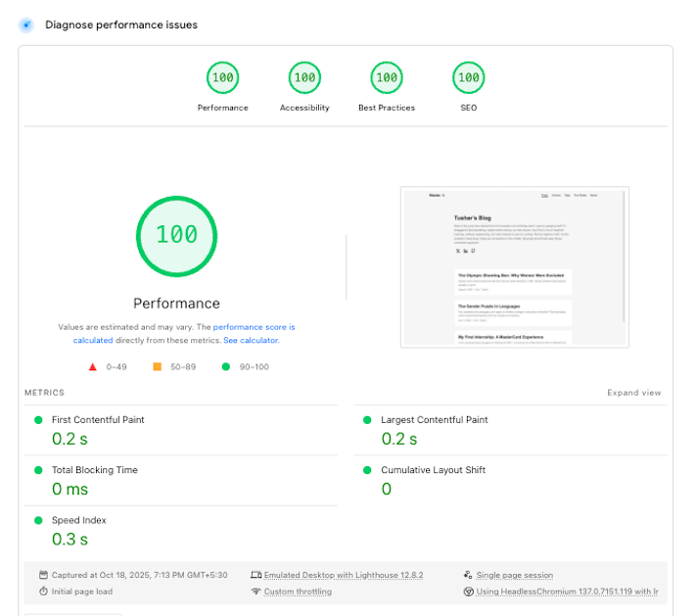The image size is (696, 616).
Task: Select the Best Practices score gauge
Action: pyautogui.click(x=387, y=78)
